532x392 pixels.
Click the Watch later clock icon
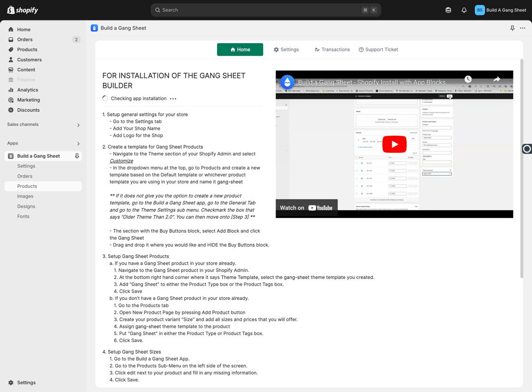468,79
